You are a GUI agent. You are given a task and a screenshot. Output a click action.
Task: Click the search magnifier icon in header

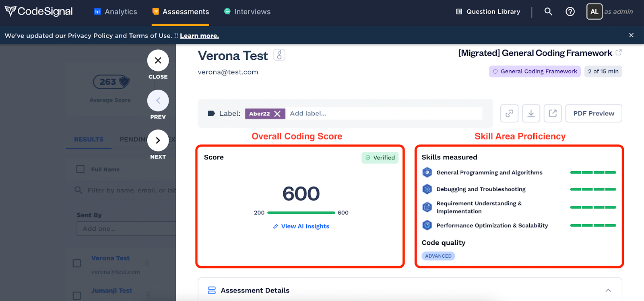pyautogui.click(x=548, y=12)
